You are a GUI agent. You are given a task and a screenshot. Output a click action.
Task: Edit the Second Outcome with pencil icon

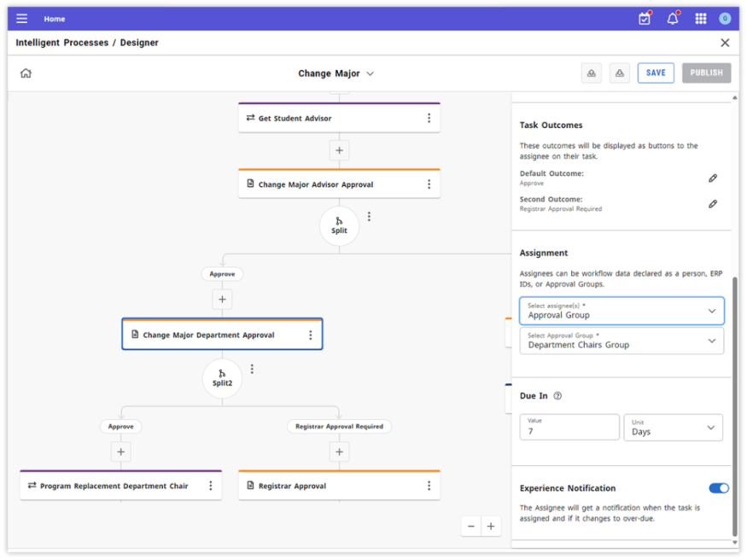pyautogui.click(x=713, y=204)
